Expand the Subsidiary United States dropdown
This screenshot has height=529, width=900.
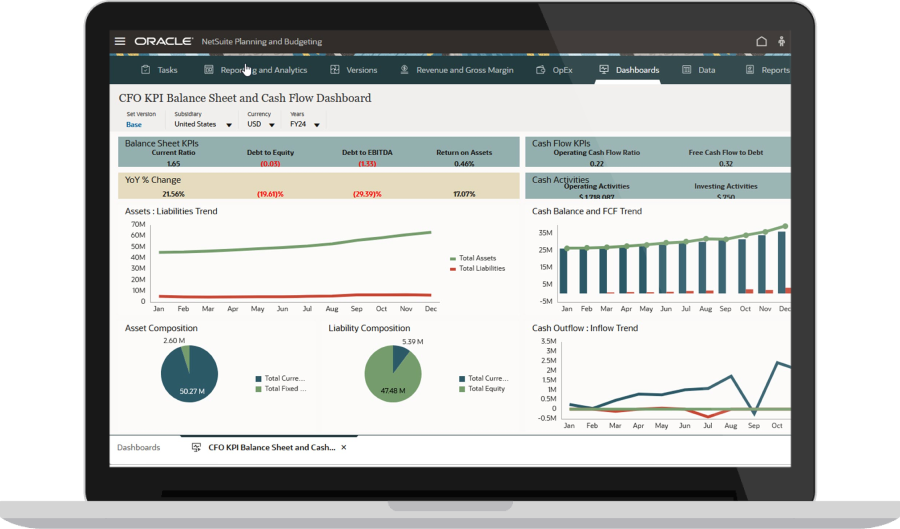pyautogui.click(x=229, y=126)
